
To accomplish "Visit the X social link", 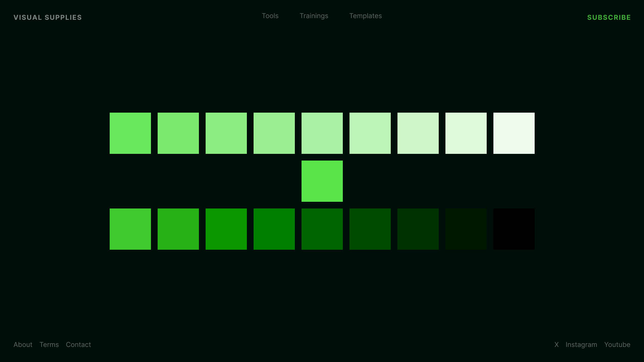I will point(556,345).
